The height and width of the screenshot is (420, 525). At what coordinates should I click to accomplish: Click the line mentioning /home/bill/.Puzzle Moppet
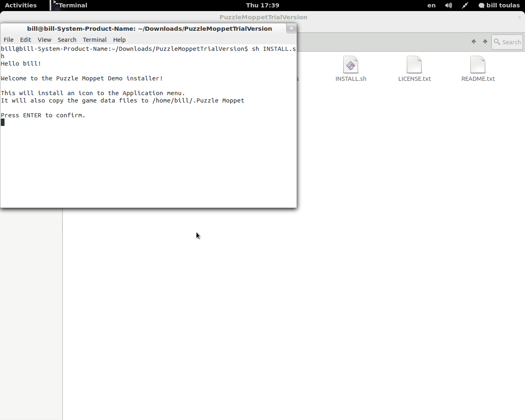click(123, 100)
